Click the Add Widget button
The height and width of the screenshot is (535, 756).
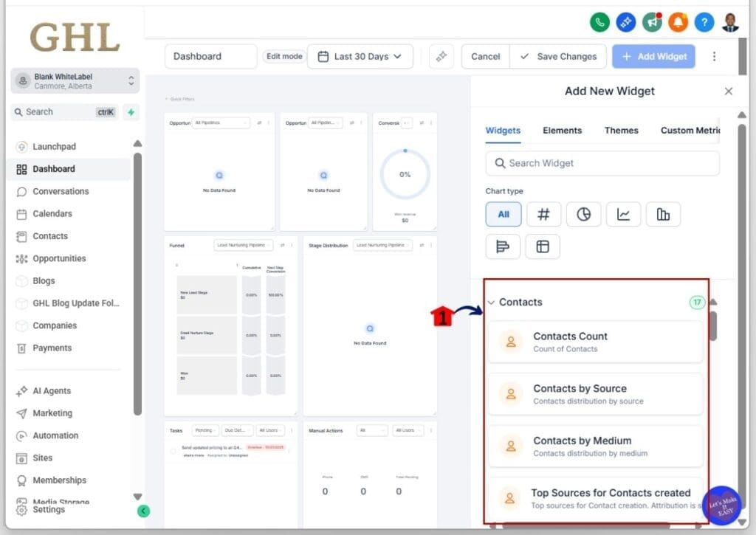pyautogui.click(x=653, y=56)
